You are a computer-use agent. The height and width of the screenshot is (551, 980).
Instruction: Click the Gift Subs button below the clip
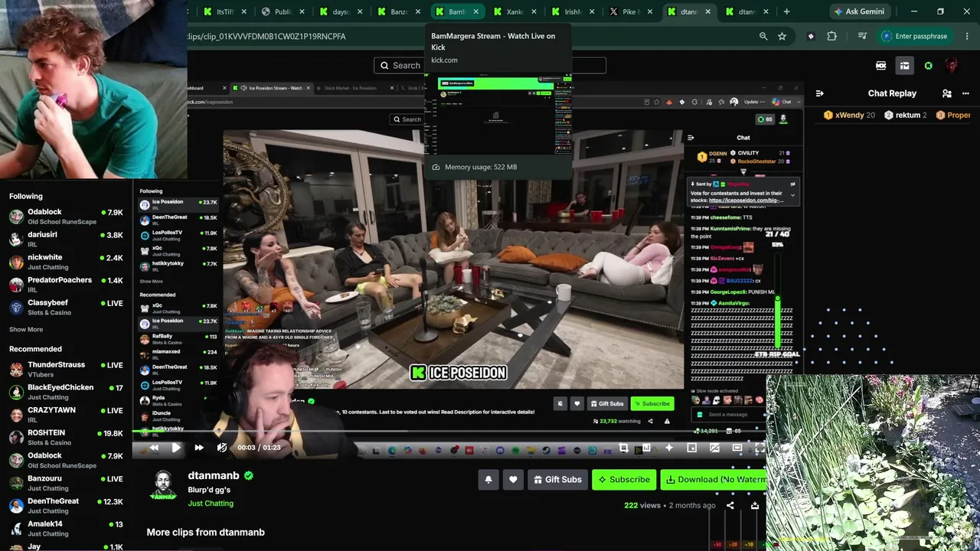[557, 480]
